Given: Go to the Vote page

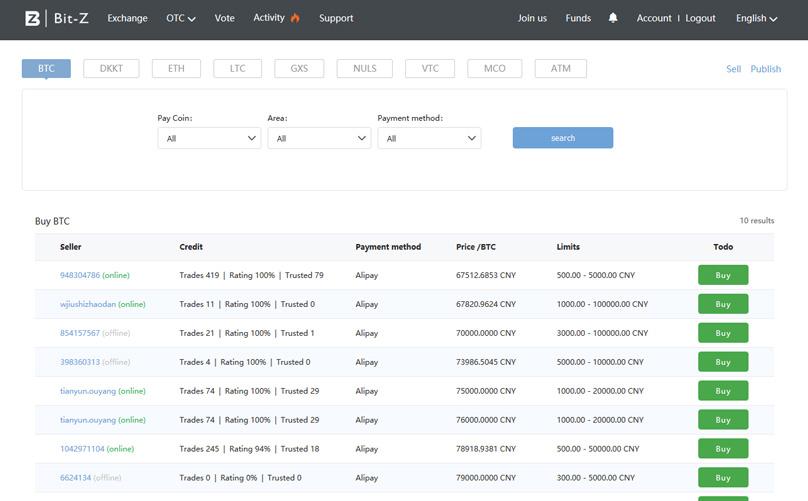Looking at the screenshot, I should tap(225, 18).
